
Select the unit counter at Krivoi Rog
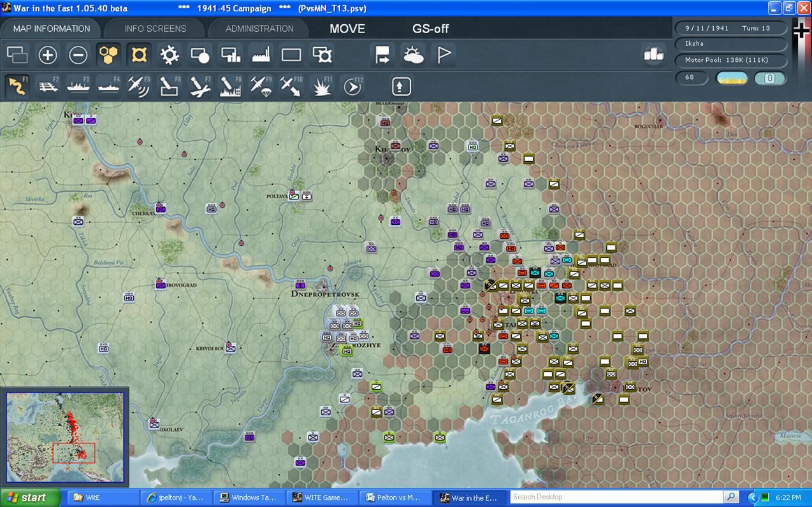230,348
